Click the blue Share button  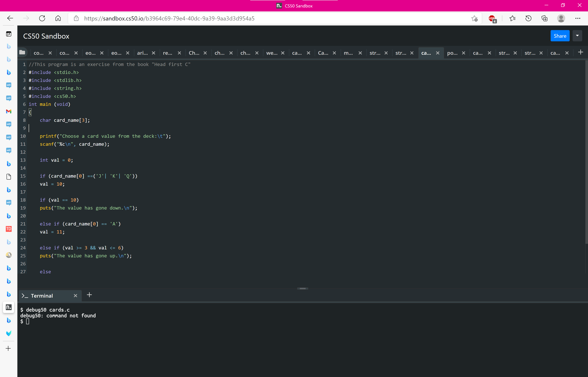click(560, 36)
